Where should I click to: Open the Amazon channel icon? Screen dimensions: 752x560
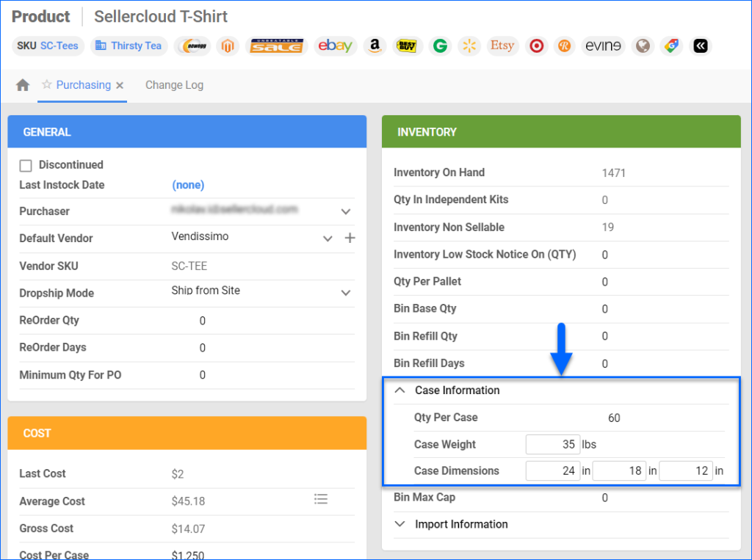[x=375, y=46]
